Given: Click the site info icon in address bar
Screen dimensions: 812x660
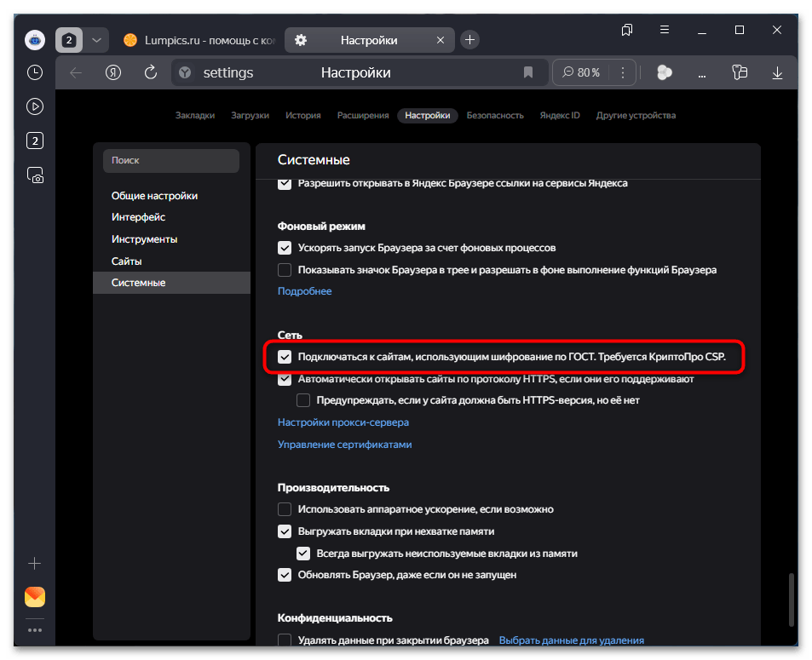Looking at the screenshot, I should pyautogui.click(x=185, y=72).
